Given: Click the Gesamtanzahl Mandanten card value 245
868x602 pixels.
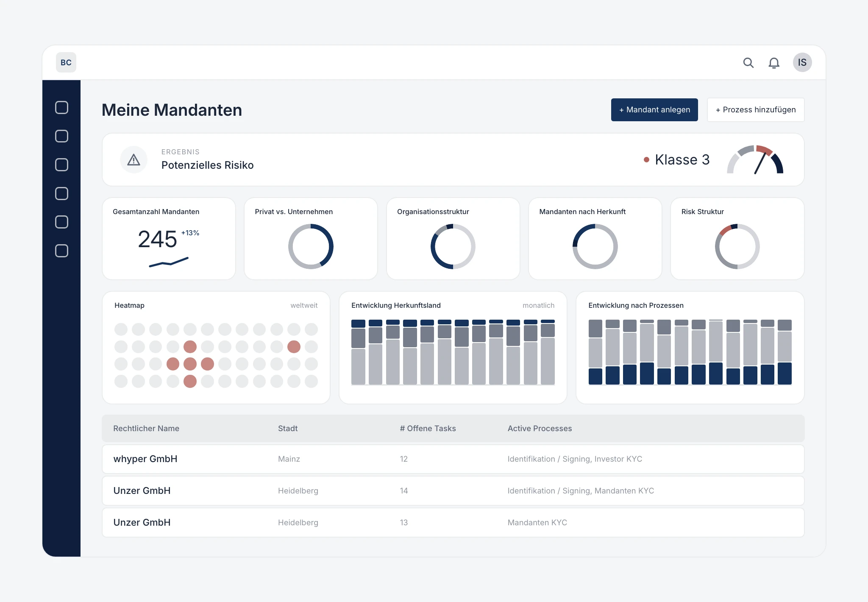Looking at the screenshot, I should pyautogui.click(x=157, y=239).
